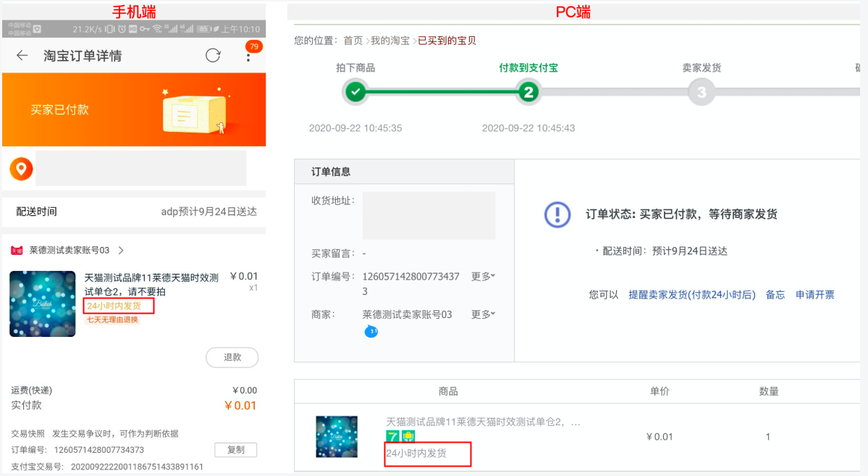The image size is (868, 476).
Task: Click the completed checkmark step for 拍下商品
Action: point(355,92)
